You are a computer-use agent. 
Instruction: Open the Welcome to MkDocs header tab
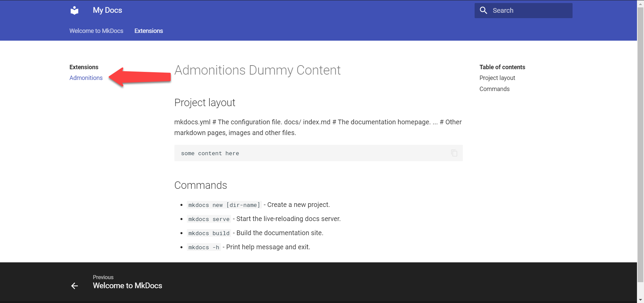(96, 31)
